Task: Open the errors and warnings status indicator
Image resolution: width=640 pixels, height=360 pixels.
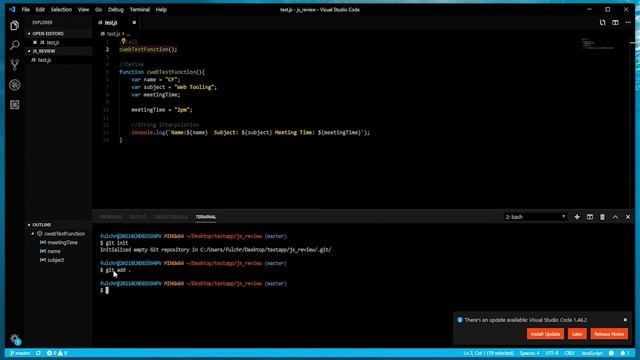Action: (57, 353)
